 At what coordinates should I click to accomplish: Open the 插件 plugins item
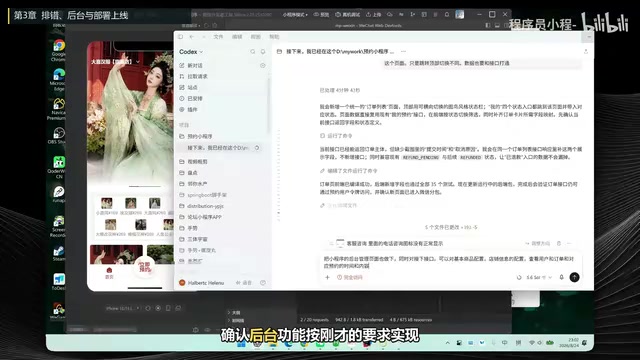point(193,109)
